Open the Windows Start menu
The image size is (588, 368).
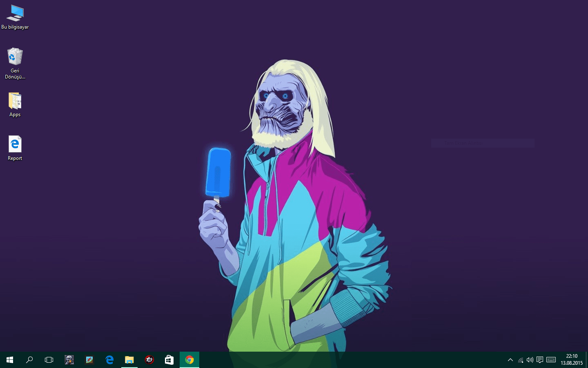click(x=10, y=360)
